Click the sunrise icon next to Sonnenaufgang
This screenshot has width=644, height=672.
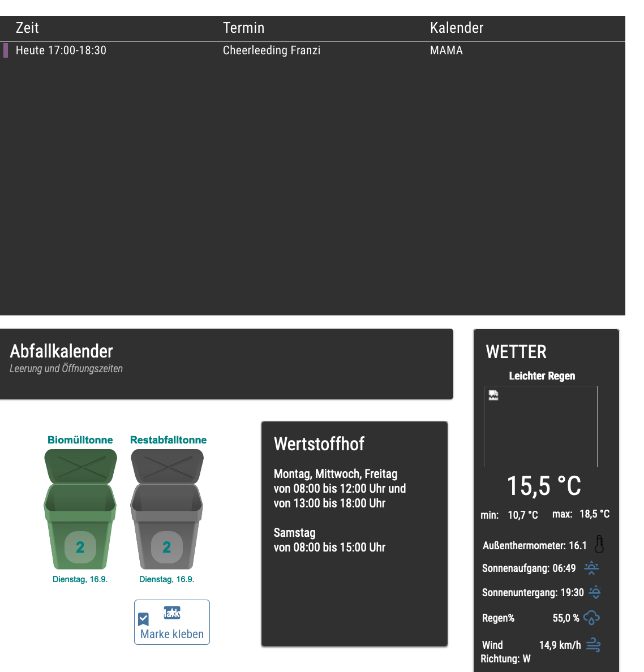point(591,568)
